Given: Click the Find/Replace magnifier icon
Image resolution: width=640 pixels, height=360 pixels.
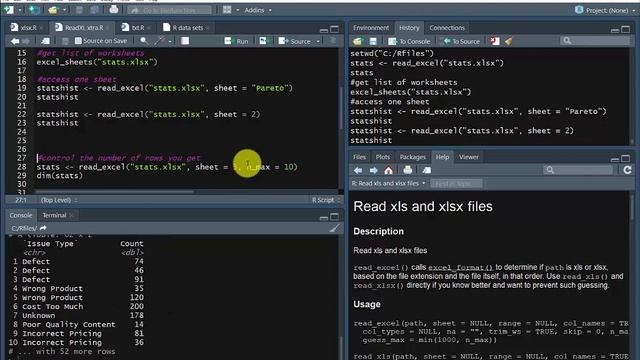Looking at the screenshot, I should pos(144,41).
